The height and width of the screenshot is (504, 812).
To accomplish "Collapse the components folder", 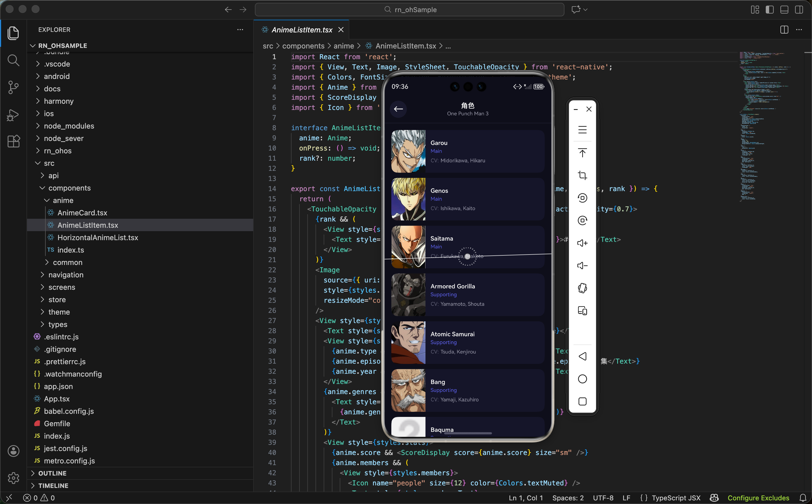I will point(69,188).
